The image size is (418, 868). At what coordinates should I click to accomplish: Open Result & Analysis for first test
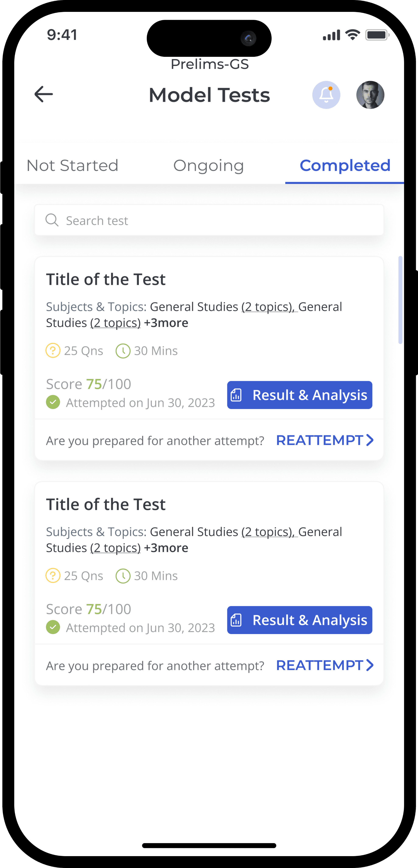pos(300,395)
